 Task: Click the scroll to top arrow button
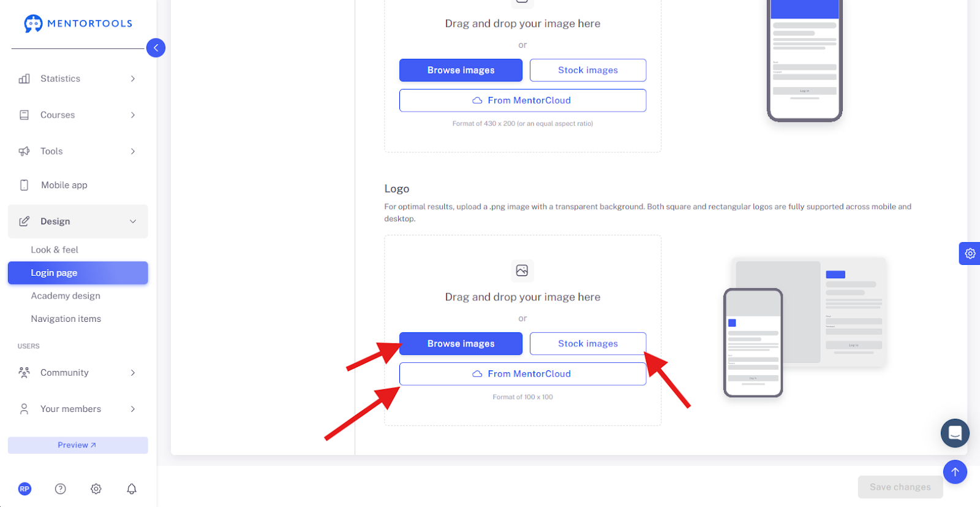point(955,472)
